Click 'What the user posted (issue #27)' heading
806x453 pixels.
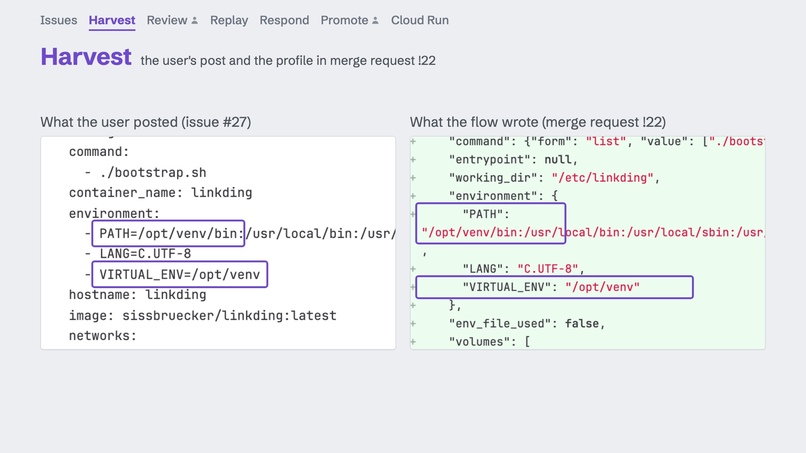145,122
